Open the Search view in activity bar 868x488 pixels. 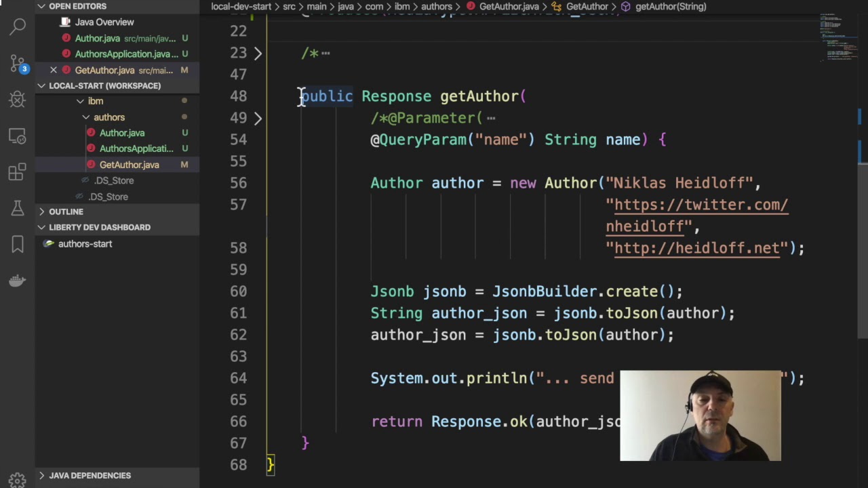[18, 27]
